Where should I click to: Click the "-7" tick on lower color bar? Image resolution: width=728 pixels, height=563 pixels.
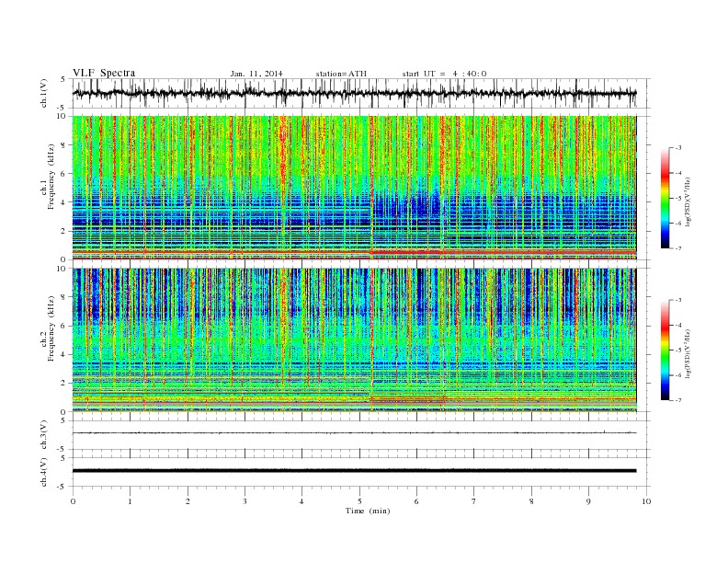tap(677, 400)
